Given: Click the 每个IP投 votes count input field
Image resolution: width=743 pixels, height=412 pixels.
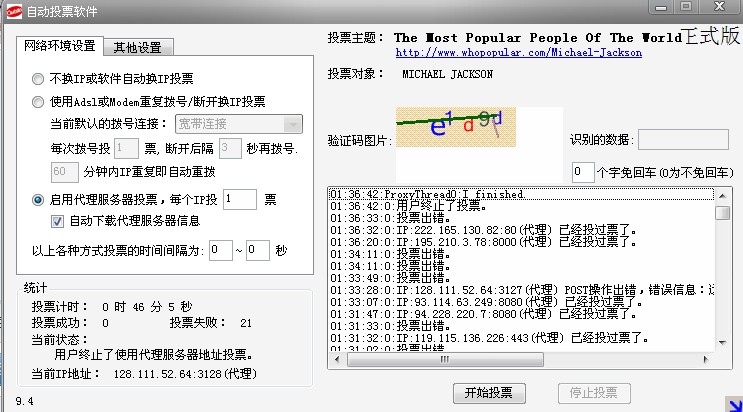Looking at the screenshot, I should coord(240,200).
